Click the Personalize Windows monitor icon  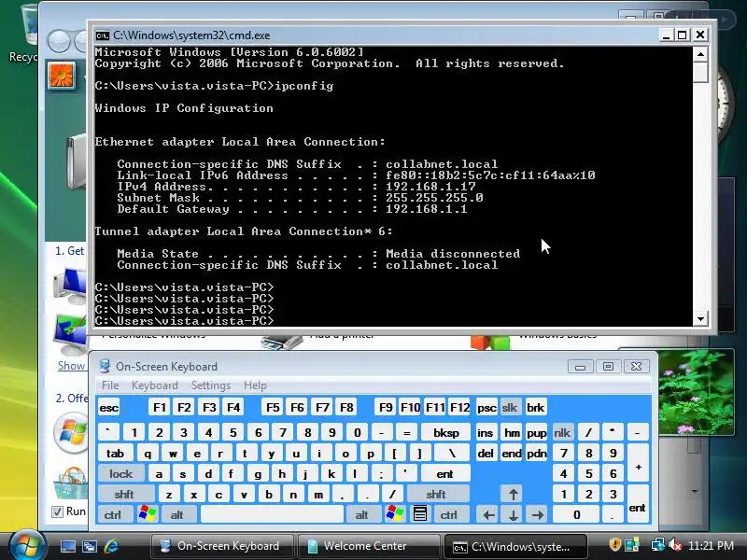click(x=71, y=333)
